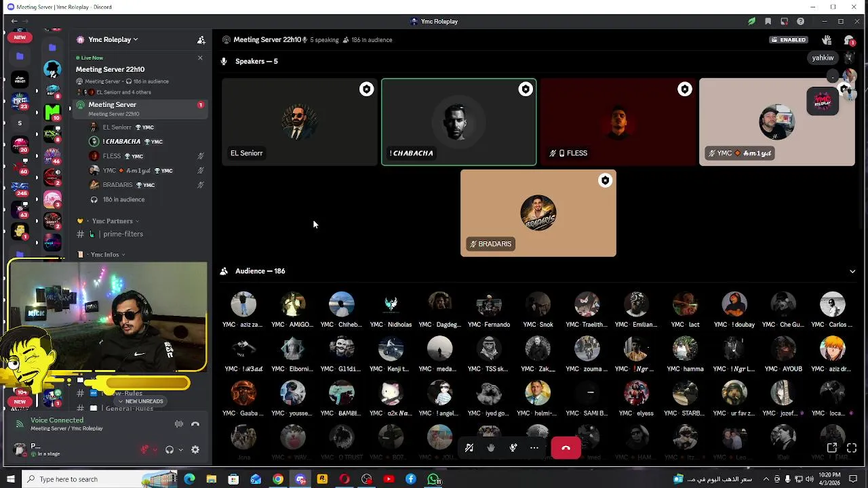Select EL Seniorr in the channel list
The image size is (868, 488).
click(117, 127)
